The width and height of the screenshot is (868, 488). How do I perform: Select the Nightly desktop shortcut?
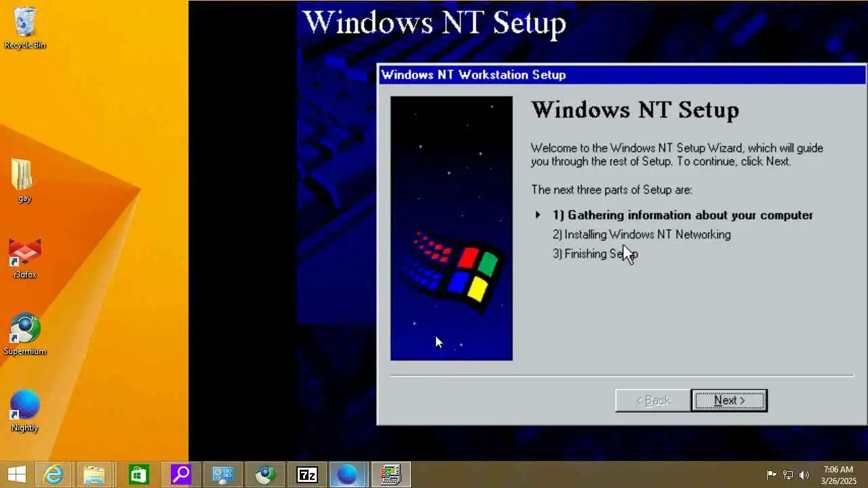click(x=24, y=411)
